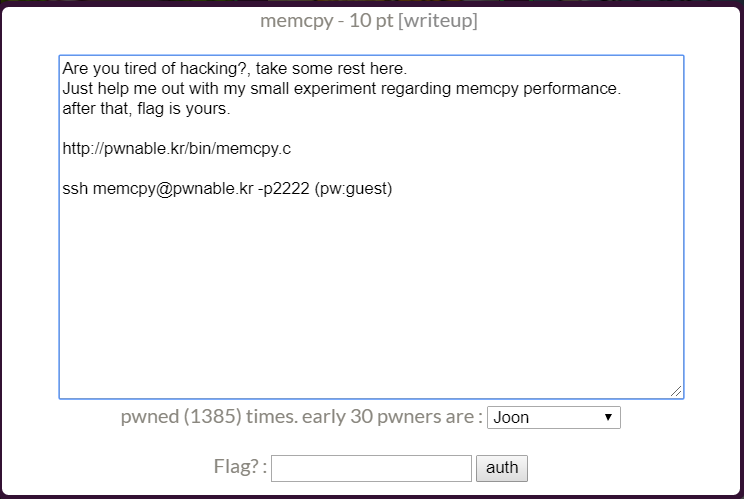
Task: Open the early pwners dropdown arrow
Action: (x=608, y=417)
